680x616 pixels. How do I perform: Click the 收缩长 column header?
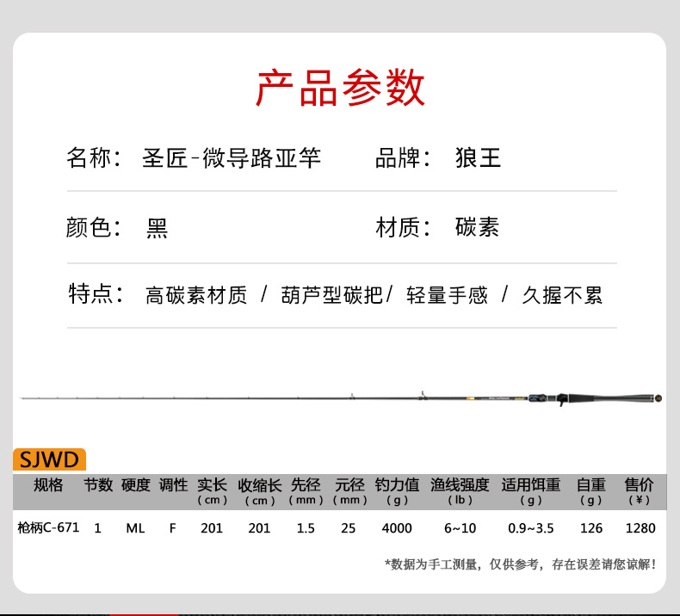point(260,491)
